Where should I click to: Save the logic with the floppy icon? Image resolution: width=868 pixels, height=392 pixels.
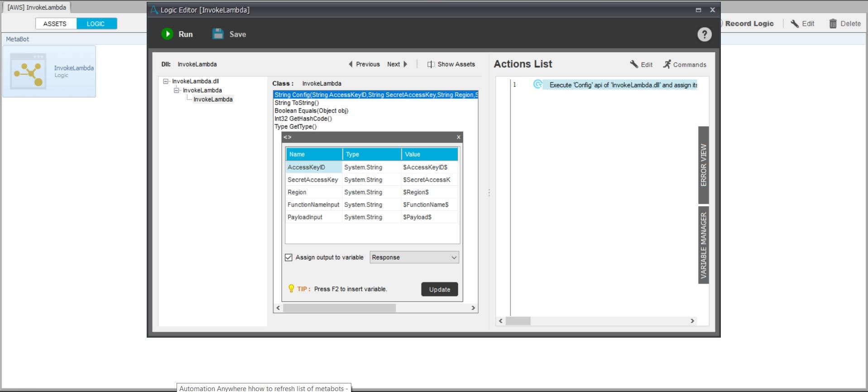[218, 34]
